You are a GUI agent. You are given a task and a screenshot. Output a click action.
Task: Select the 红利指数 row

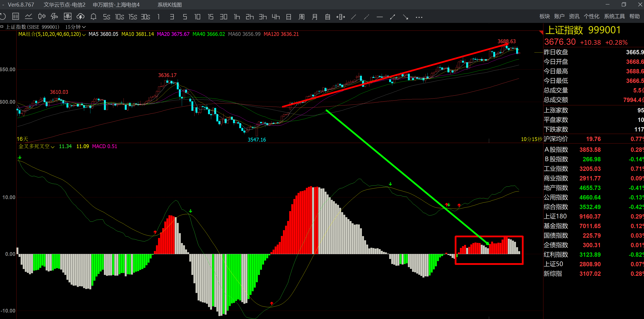pyautogui.click(x=594, y=254)
